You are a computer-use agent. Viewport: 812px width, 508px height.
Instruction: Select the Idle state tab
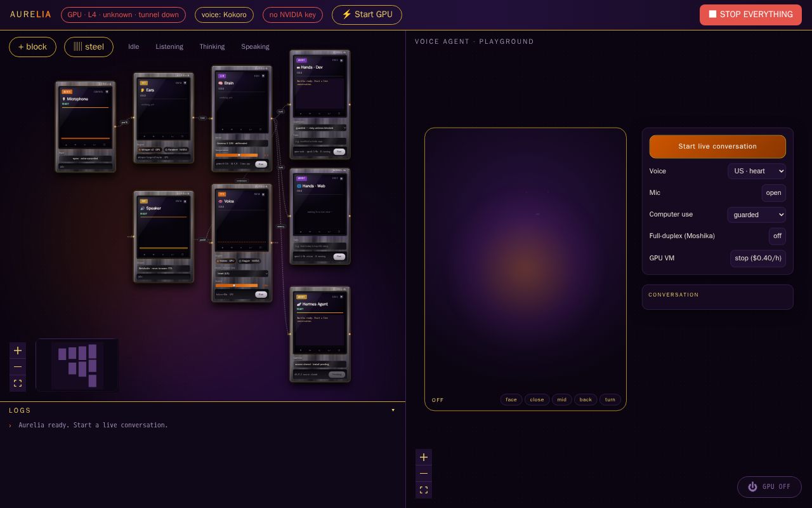[133, 47]
